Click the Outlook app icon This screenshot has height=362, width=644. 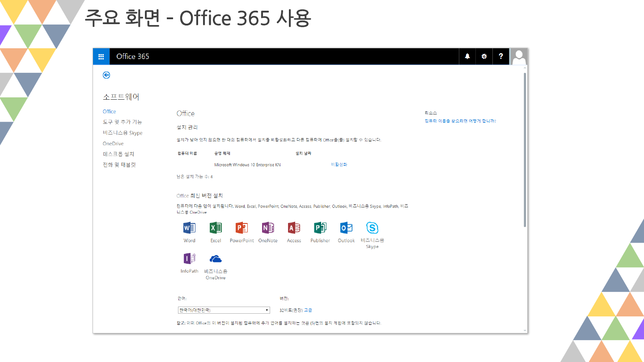point(346,228)
